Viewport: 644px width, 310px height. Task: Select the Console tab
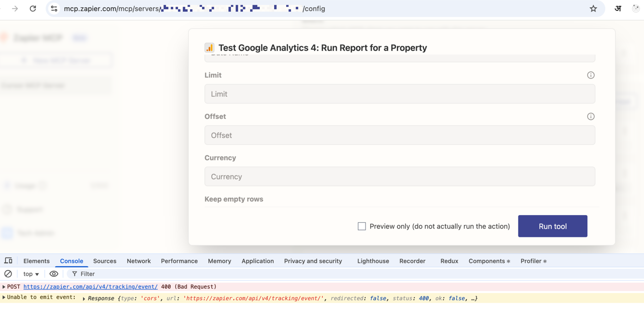tap(71, 261)
